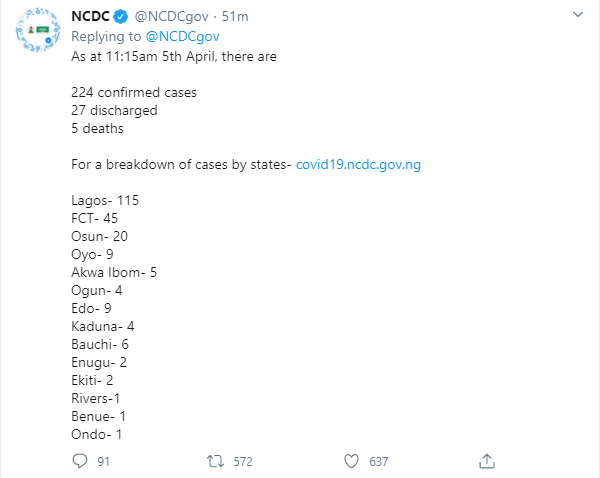This screenshot has width=600, height=478.
Task: Click the 'Ondo- 1' last line
Action: (x=96, y=434)
